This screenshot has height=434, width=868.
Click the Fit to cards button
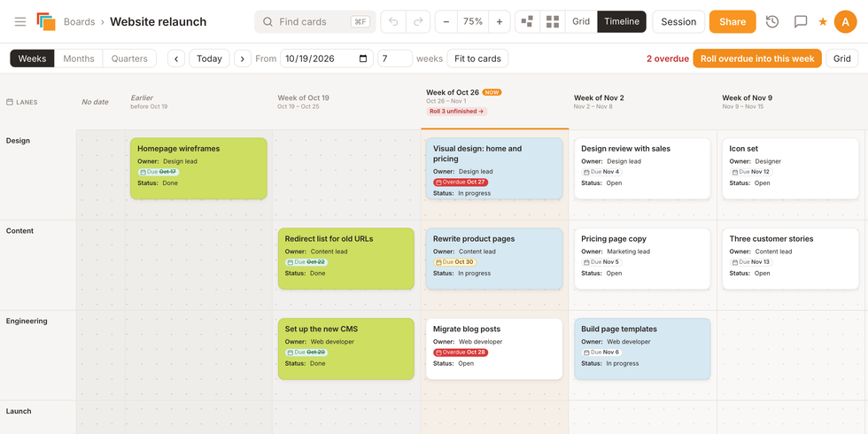[477, 58]
